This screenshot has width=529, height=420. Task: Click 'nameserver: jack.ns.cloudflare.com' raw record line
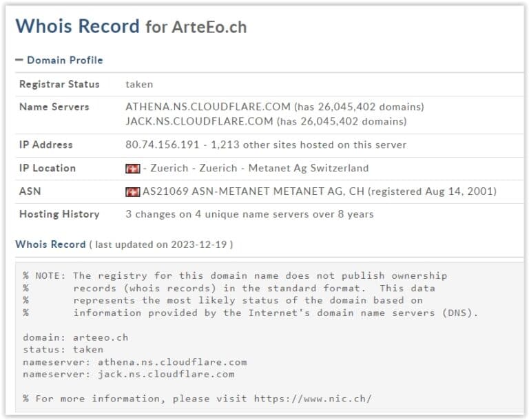coord(128,375)
